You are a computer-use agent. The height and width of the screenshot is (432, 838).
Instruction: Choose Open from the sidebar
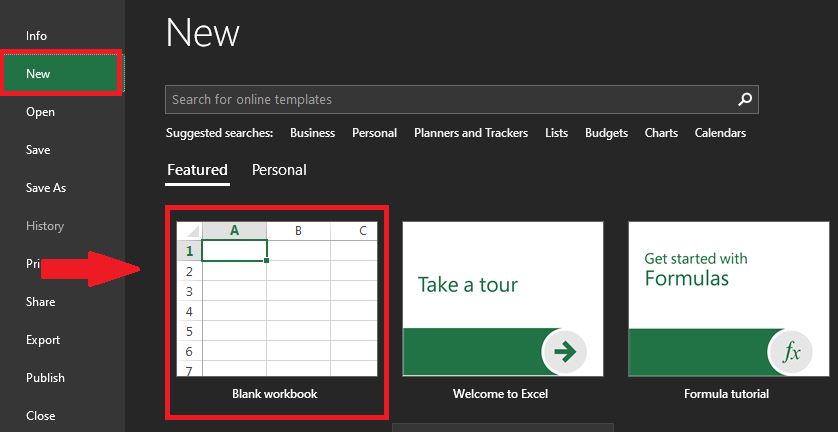(x=40, y=112)
